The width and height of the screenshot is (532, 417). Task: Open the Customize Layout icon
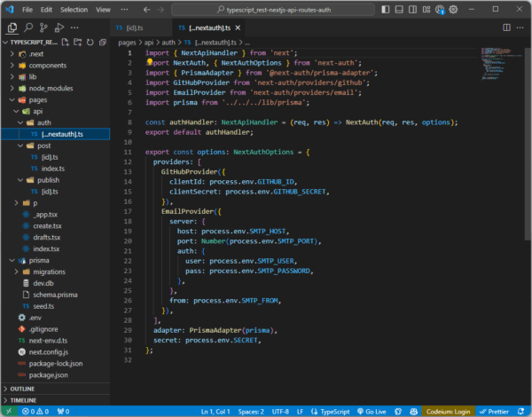[x=426, y=10]
